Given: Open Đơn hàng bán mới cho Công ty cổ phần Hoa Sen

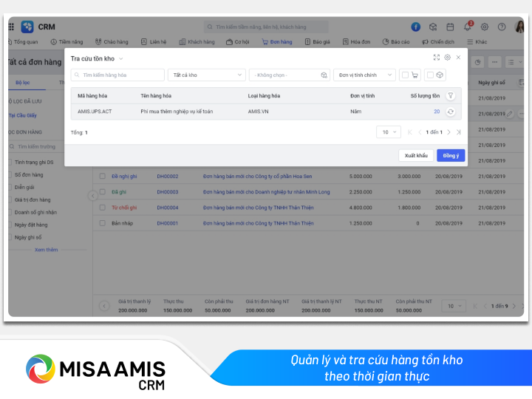Looking at the screenshot, I should point(258,176).
